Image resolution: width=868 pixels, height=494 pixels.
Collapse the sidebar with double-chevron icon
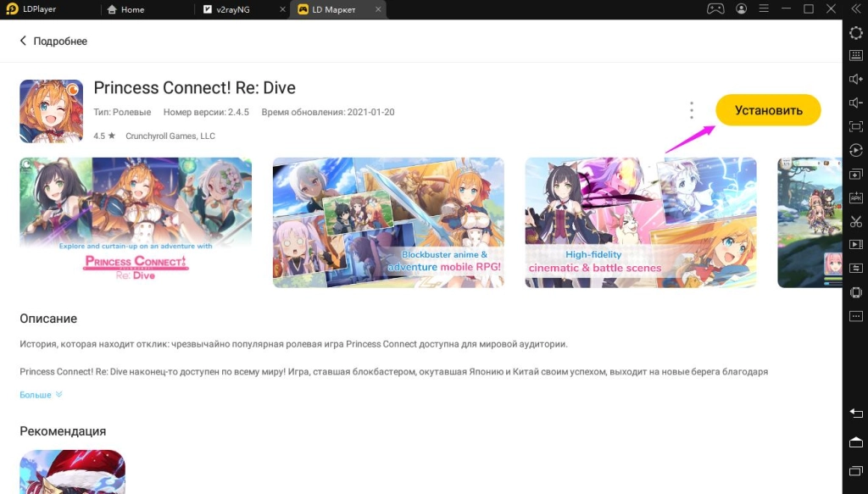click(854, 8)
